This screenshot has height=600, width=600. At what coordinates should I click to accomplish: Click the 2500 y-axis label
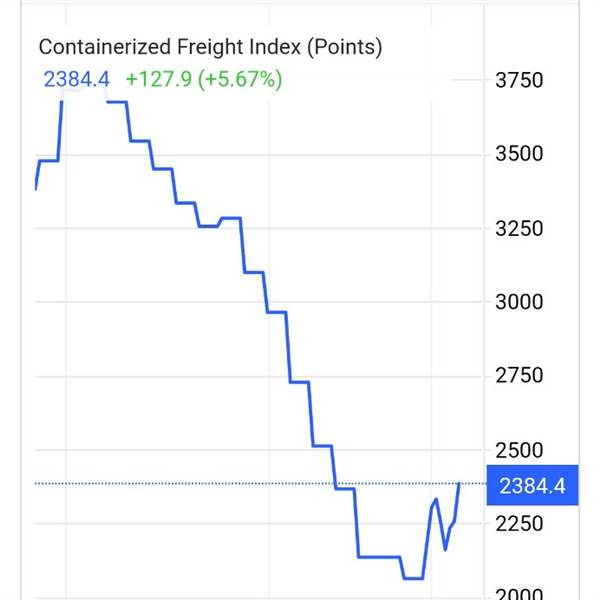click(519, 450)
